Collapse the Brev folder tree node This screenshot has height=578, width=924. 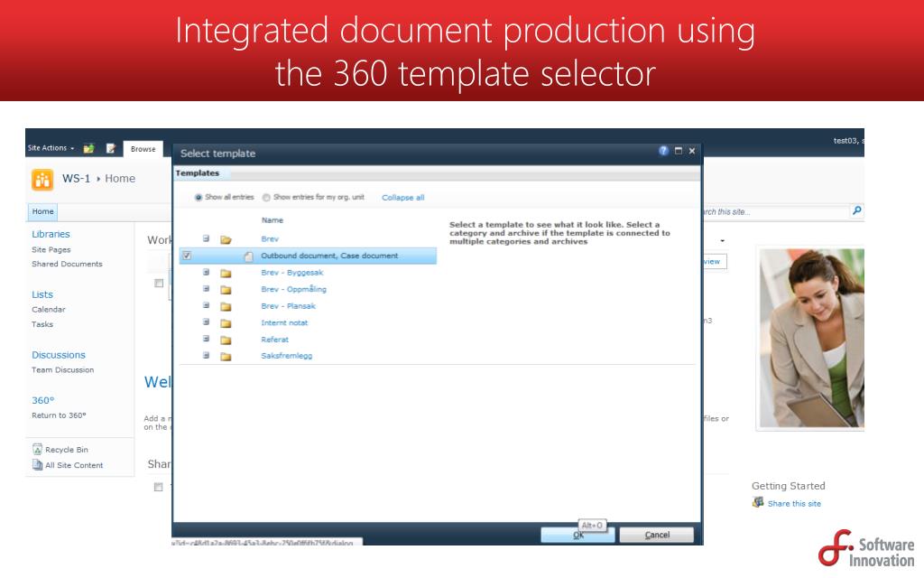(x=207, y=238)
